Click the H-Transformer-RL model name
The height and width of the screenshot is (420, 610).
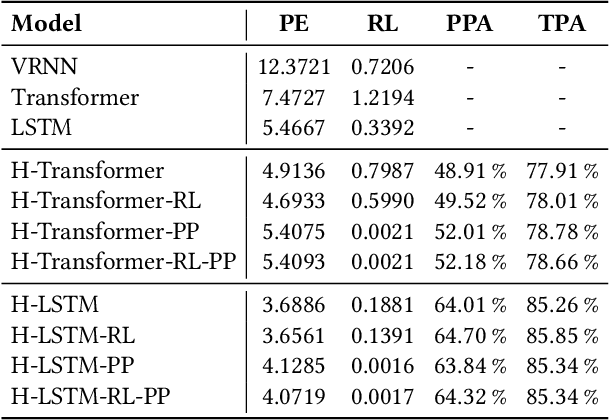(105, 202)
